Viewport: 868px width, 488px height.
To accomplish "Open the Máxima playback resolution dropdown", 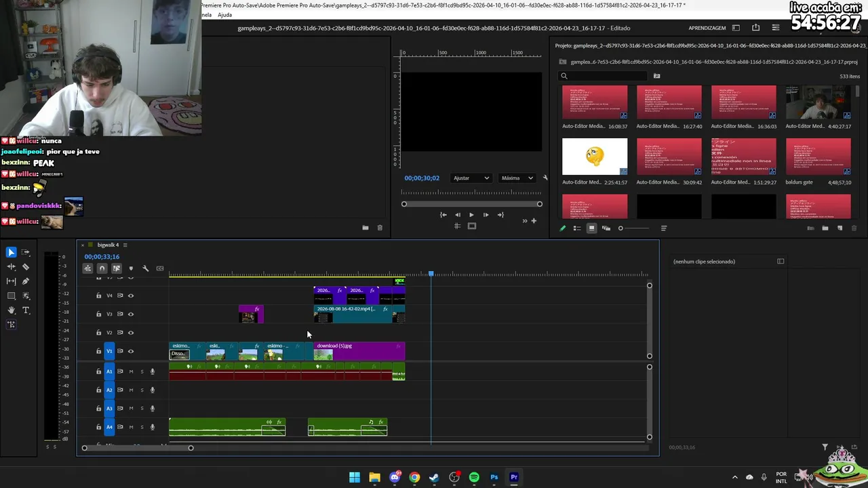I will [x=517, y=178].
